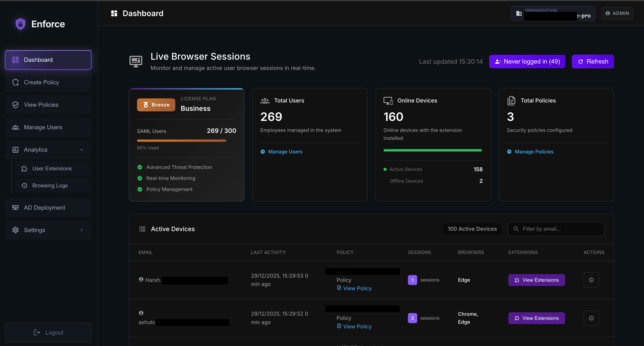Open info action for ashuto row
This screenshot has width=644, height=346.
(591, 318)
